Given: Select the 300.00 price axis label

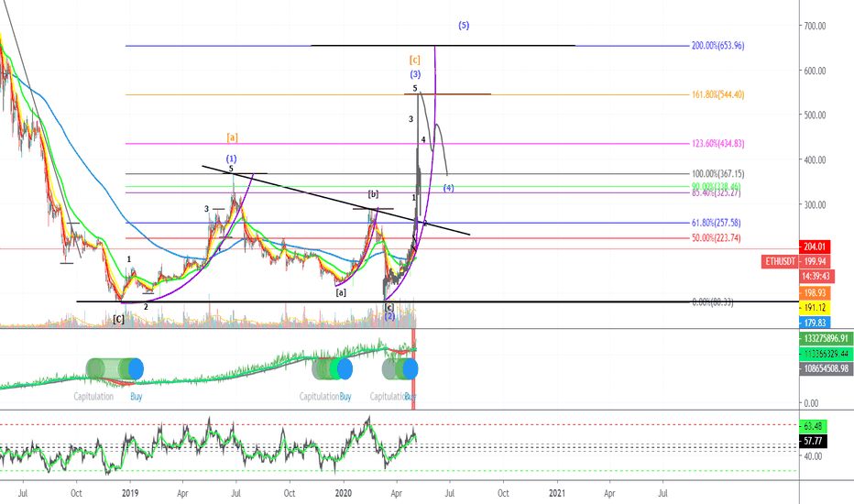Looking at the screenshot, I should (815, 205).
